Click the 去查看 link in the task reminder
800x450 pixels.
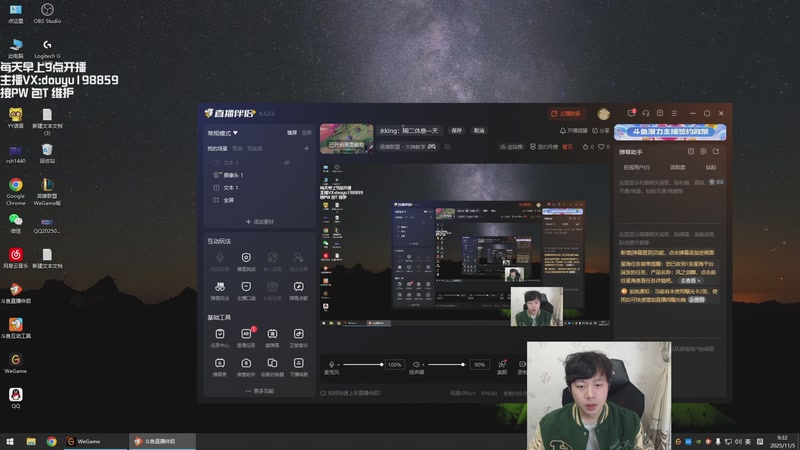(690, 281)
